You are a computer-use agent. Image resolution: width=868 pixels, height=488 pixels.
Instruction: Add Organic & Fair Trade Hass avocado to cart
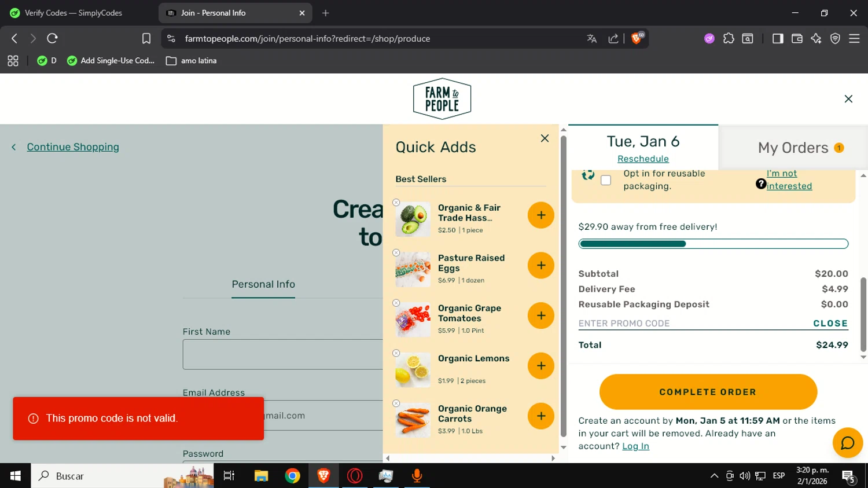pos(540,215)
